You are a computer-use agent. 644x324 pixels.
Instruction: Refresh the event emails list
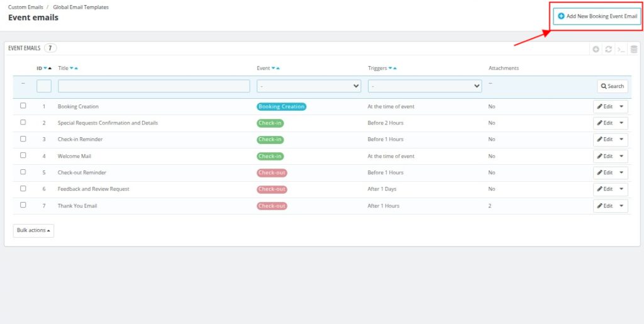click(x=608, y=49)
